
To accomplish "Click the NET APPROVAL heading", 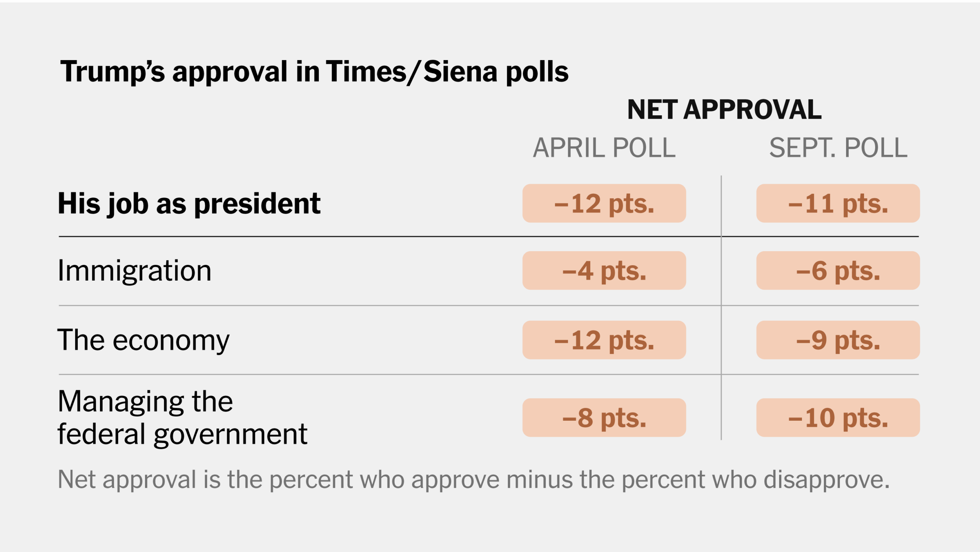I will click(724, 110).
